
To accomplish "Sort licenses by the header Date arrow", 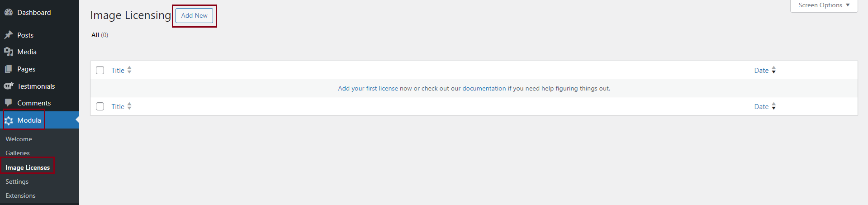I will 773,70.
